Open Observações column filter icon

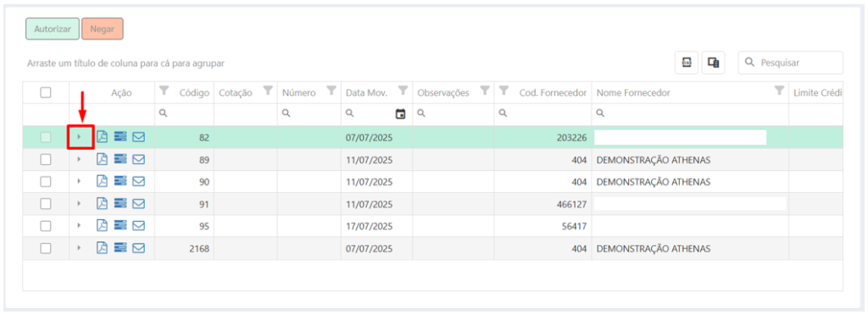[485, 90]
